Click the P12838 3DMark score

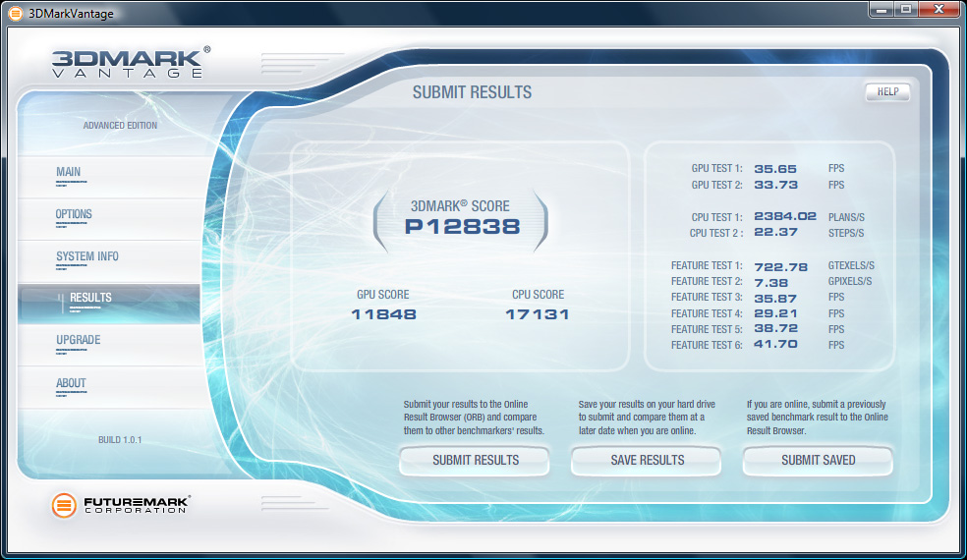463,227
